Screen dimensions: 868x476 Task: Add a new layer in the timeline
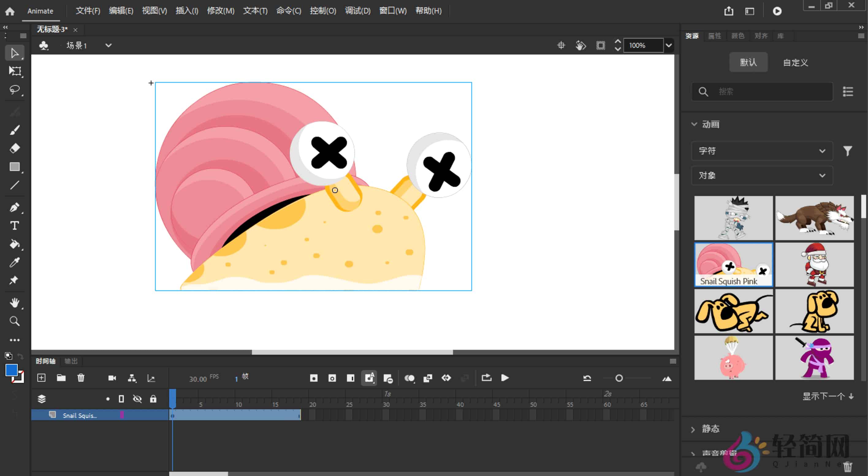41,378
